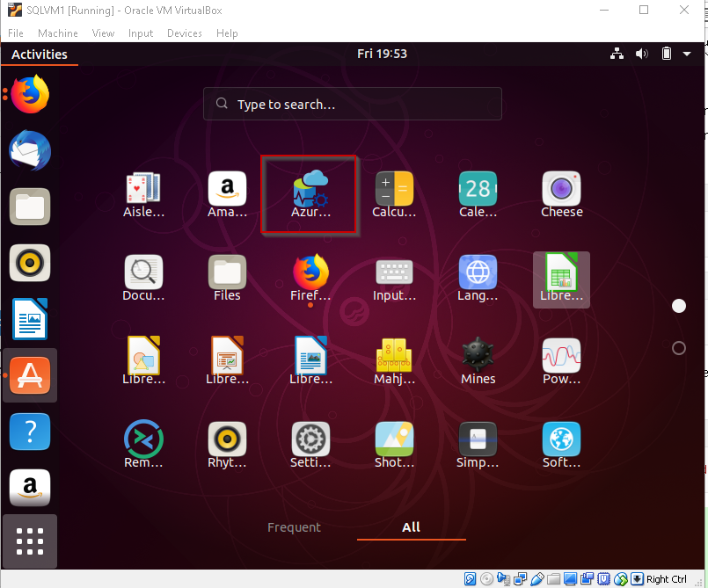Open the VirtualBox Machine menu

click(x=58, y=33)
